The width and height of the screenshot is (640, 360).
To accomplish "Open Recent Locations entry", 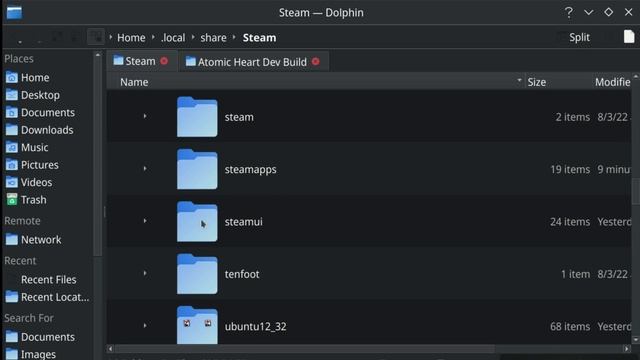I will (x=47, y=297).
